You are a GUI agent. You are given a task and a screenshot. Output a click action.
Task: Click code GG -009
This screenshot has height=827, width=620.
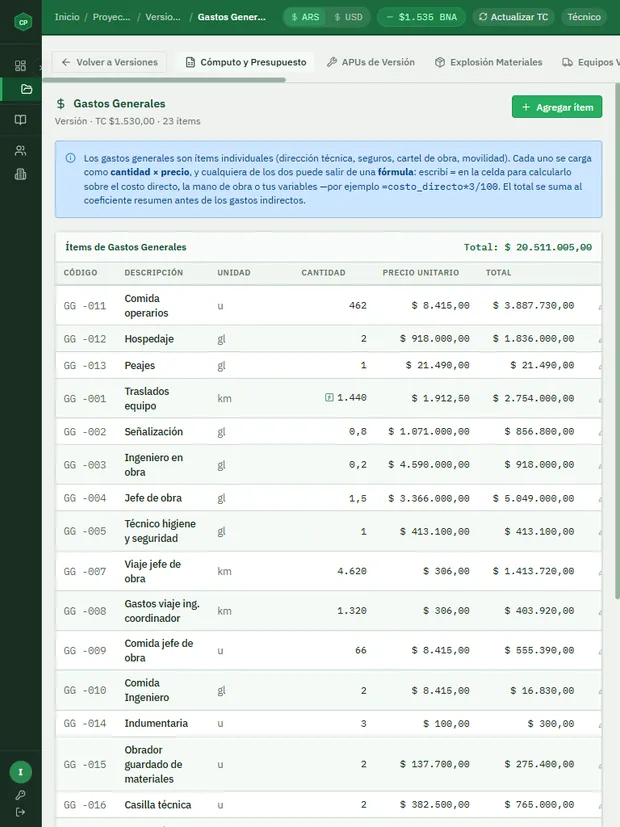click(85, 650)
